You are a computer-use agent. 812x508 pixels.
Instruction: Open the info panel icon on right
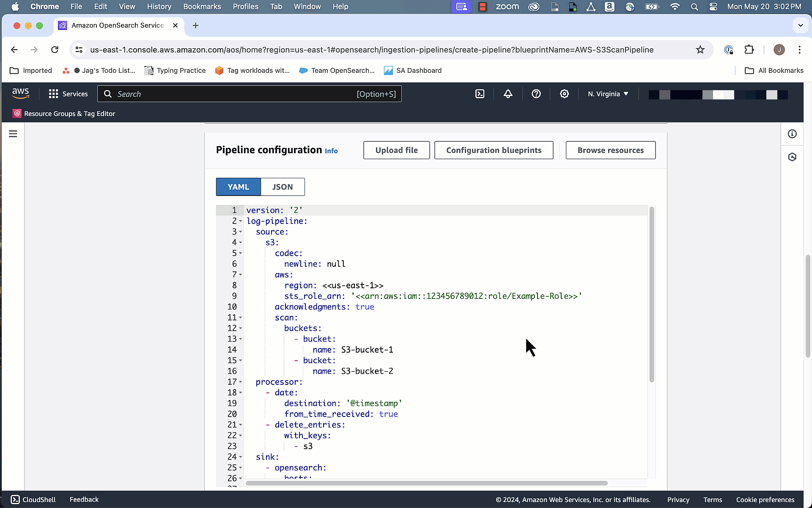pos(792,134)
